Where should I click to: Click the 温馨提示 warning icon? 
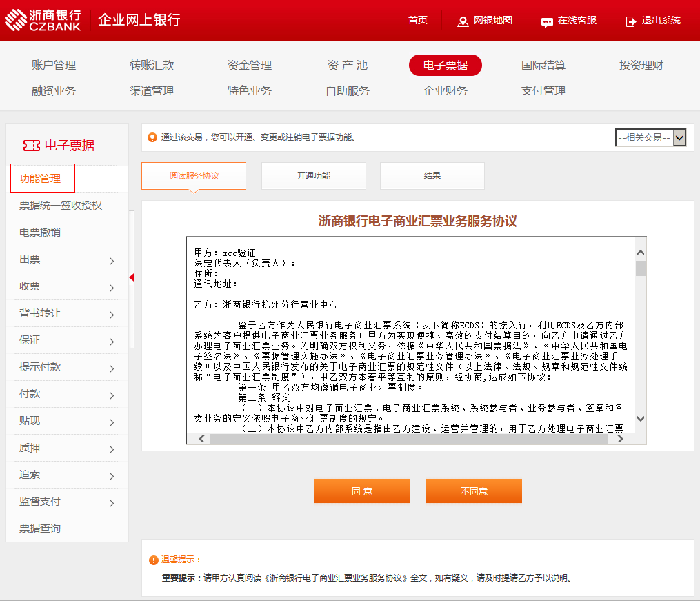(x=154, y=560)
